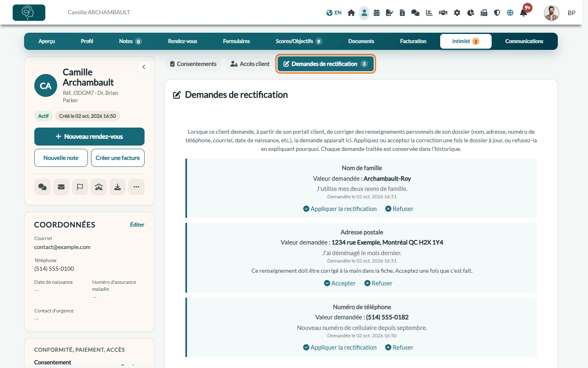Open the Accès client sub-tab
The width and height of the screenshot is (588, 368).
coord(250,64)
